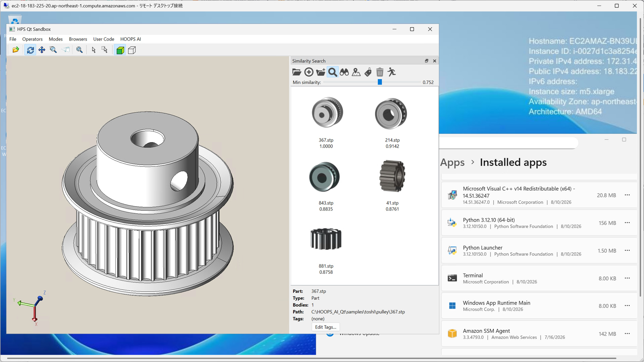The height and width of the screenshot is (362, 644).
Task: Click the 0.9142 score under 214.stp
Action: (x=392, y=146)
